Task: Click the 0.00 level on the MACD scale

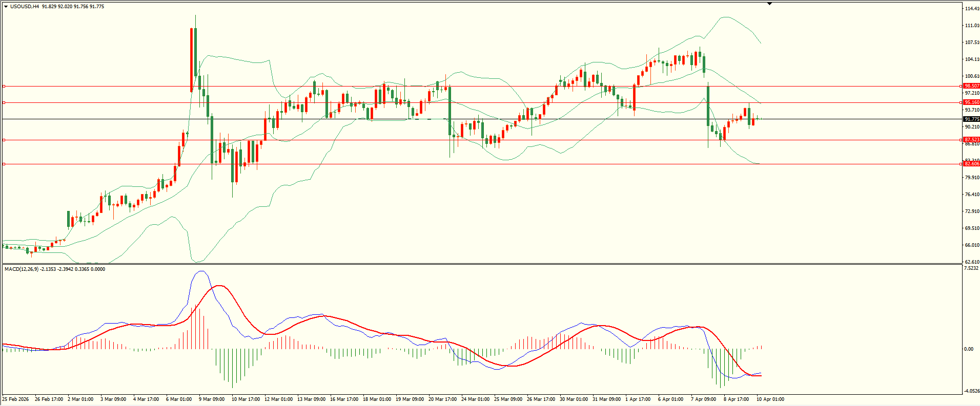Action: [x=969, y=349]
